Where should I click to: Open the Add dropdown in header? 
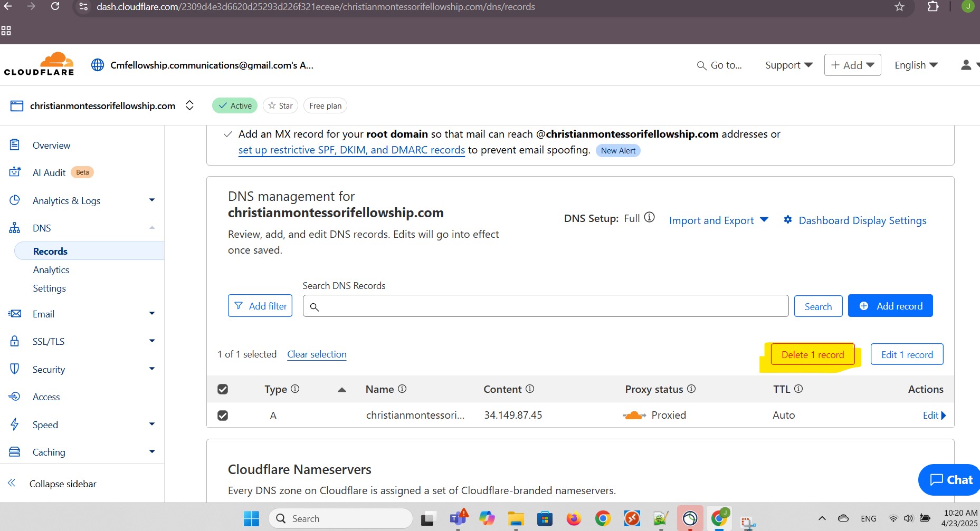click(x=852, y=65)
